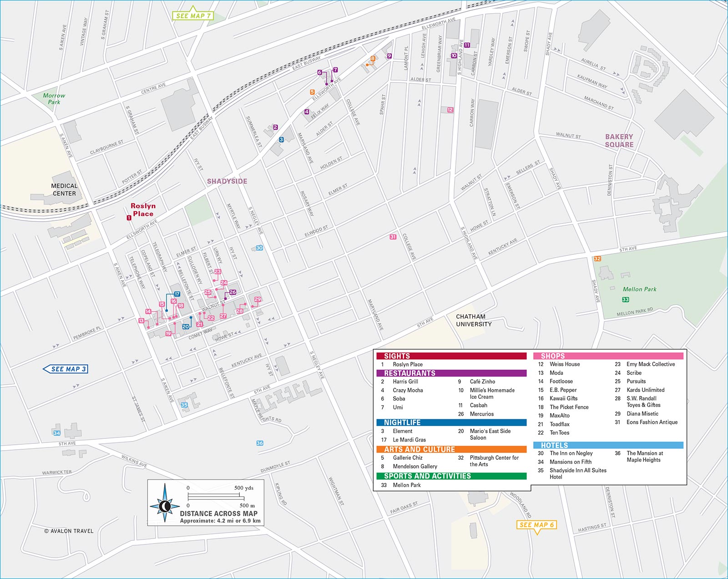
Task: Click Weiss House legend entry
Action: 565,364
